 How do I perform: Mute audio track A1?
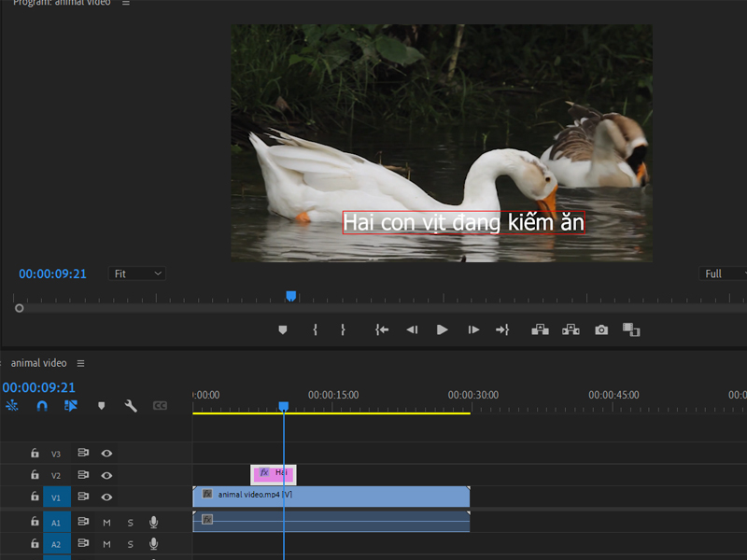(106, 523)
